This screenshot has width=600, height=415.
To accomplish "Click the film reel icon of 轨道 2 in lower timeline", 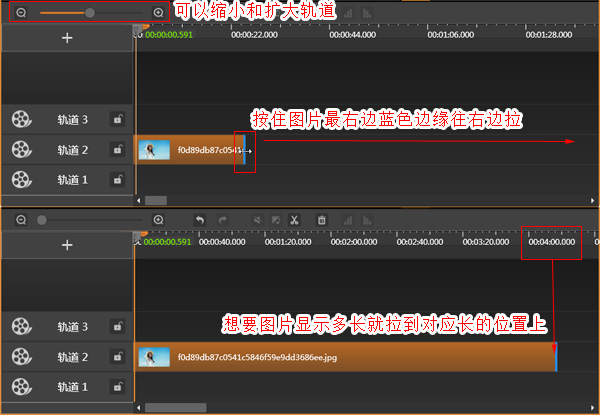I will pyautogui.click(x=21, y=356).
